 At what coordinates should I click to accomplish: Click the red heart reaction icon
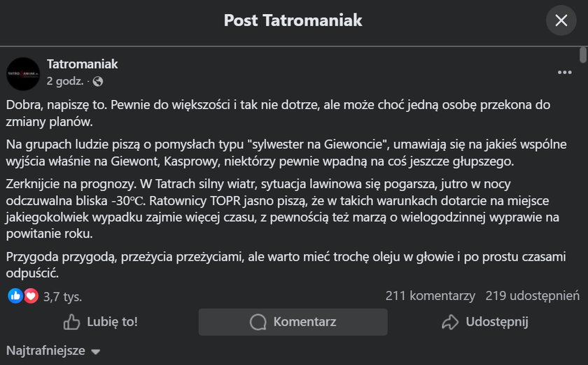[x=31, y=296]
